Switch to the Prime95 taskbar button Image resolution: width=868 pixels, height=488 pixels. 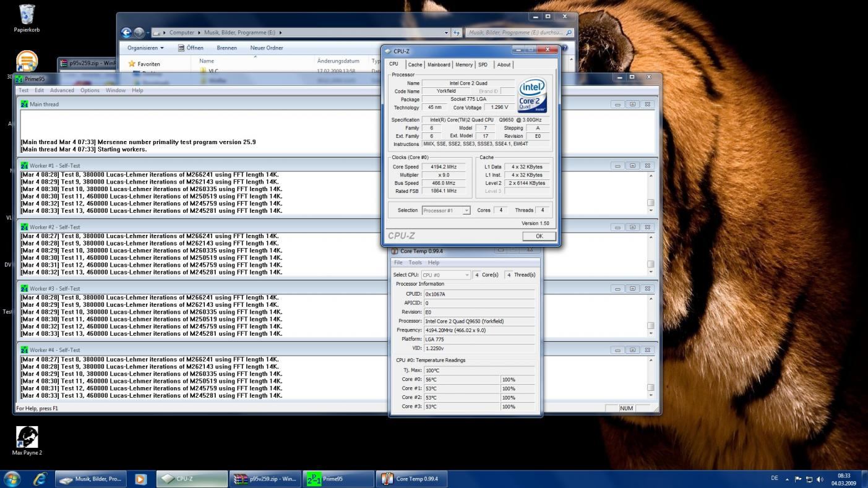coord(339,479)
